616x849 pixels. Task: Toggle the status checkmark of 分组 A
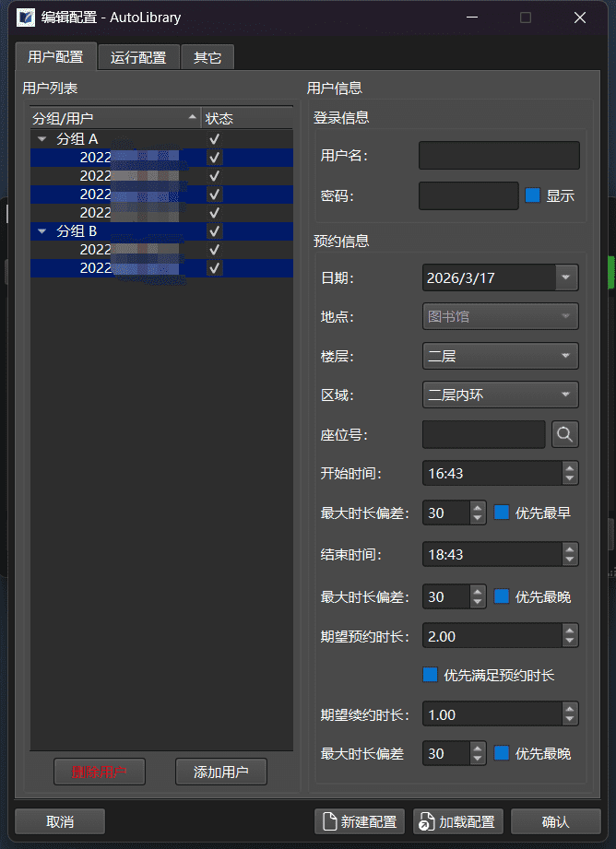215,139
